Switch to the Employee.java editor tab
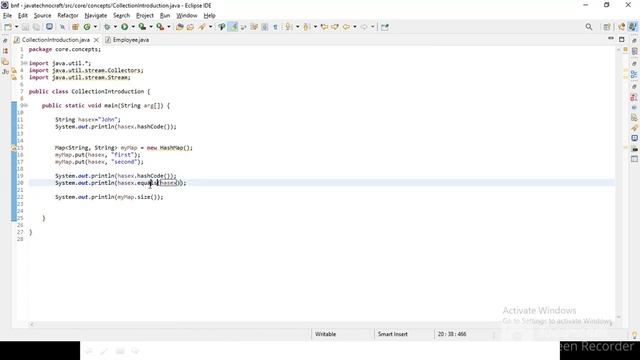The image size is (640, 360). (127, 40)
